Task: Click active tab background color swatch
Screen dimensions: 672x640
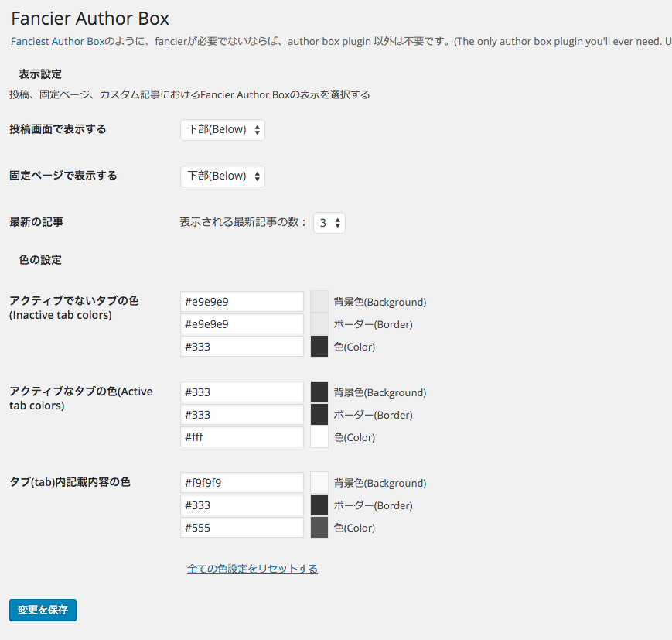Action: pos(319,392)
